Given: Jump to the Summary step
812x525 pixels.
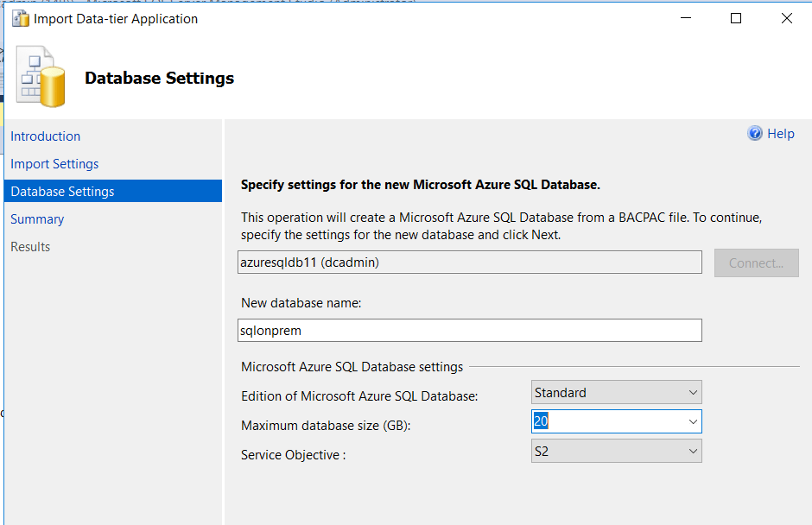Looking at the screenshot, I should coord(37,219).
